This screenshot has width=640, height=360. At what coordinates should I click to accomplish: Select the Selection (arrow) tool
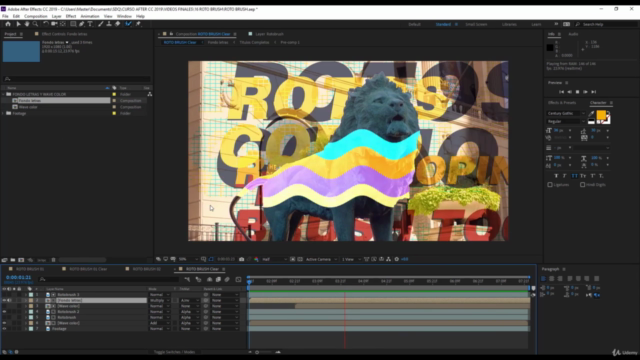(x=18, y=24)
